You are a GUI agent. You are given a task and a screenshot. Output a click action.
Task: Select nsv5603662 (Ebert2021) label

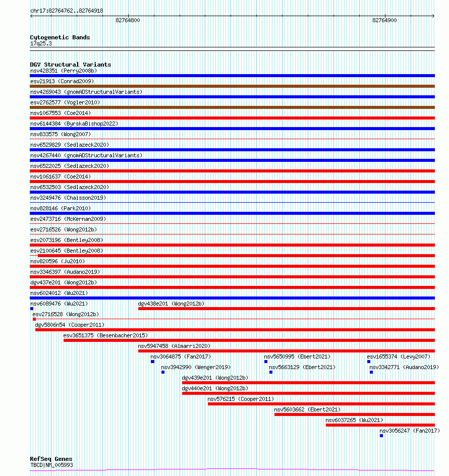coord(307,410)
